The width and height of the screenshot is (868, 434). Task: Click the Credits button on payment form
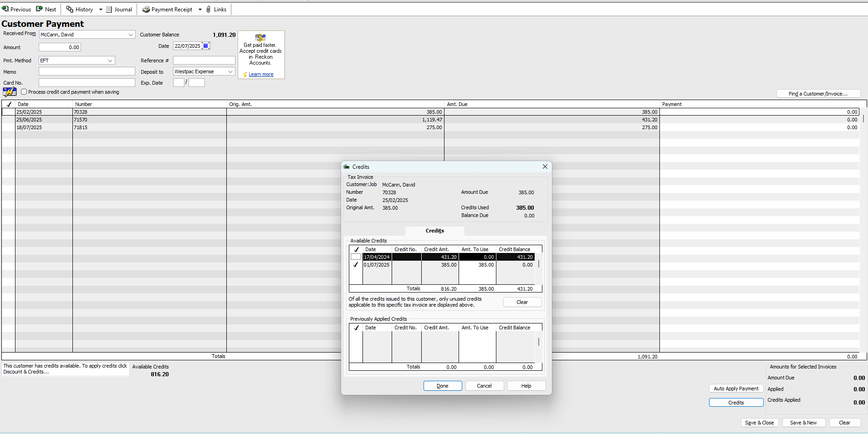tap(736, 403)
